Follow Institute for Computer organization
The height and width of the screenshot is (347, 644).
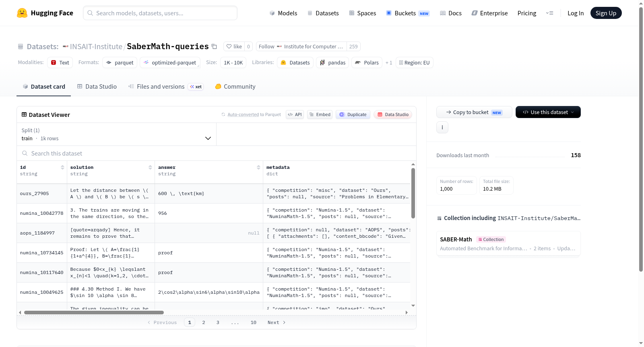pos(301,46)
